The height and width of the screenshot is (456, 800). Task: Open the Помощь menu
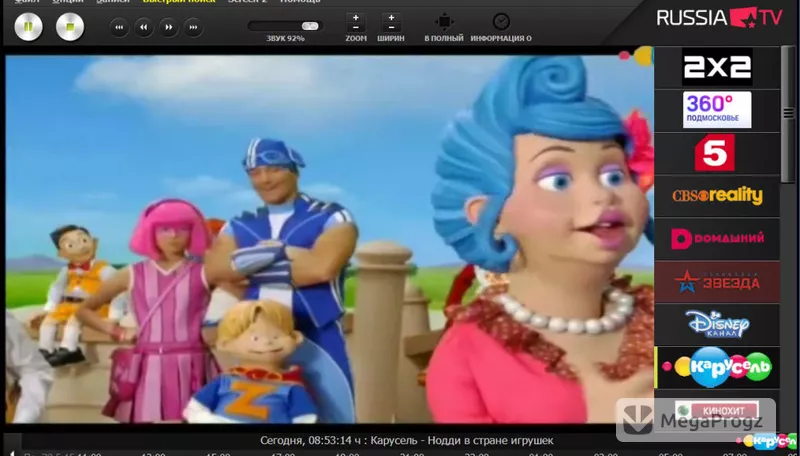click(x=300, y=2)
